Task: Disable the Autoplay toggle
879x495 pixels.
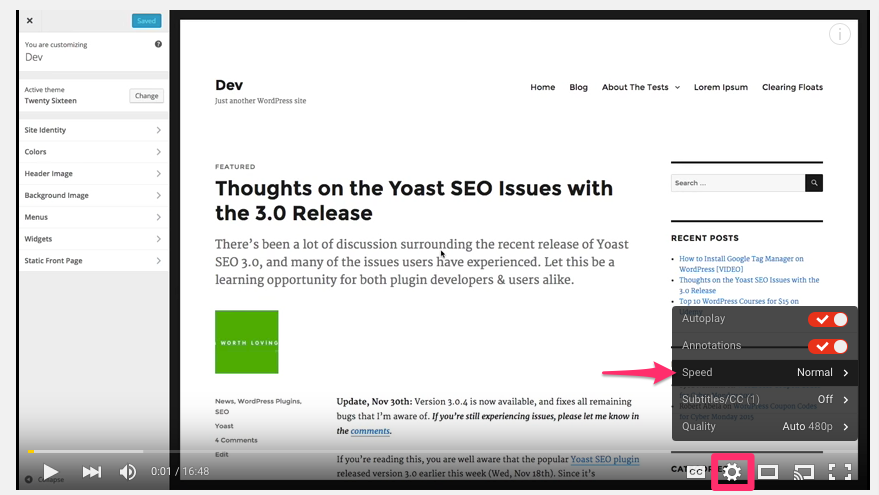Action: [827, 319]
